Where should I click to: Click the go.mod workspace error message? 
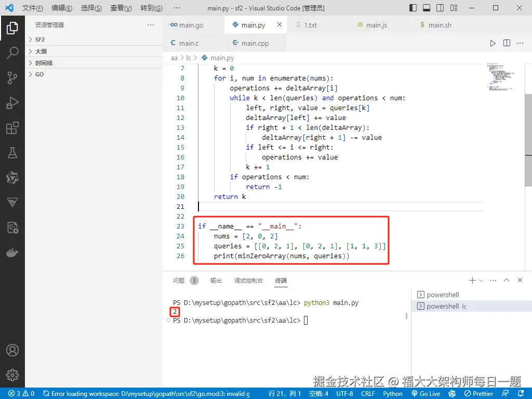tap(147, 394)
